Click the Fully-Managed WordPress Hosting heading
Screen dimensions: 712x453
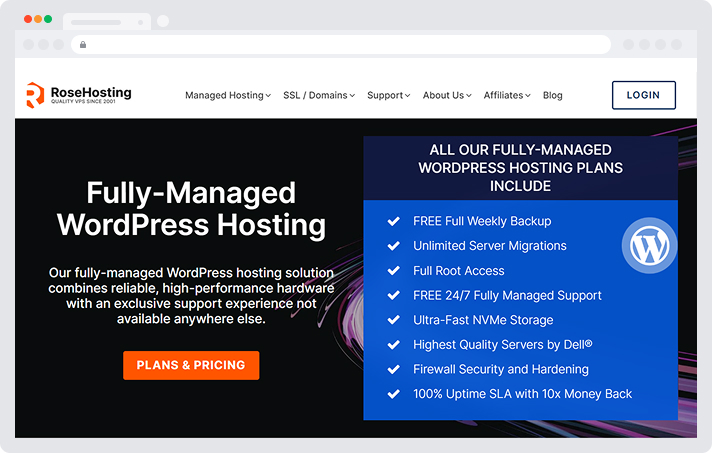[x=191, y=209]
